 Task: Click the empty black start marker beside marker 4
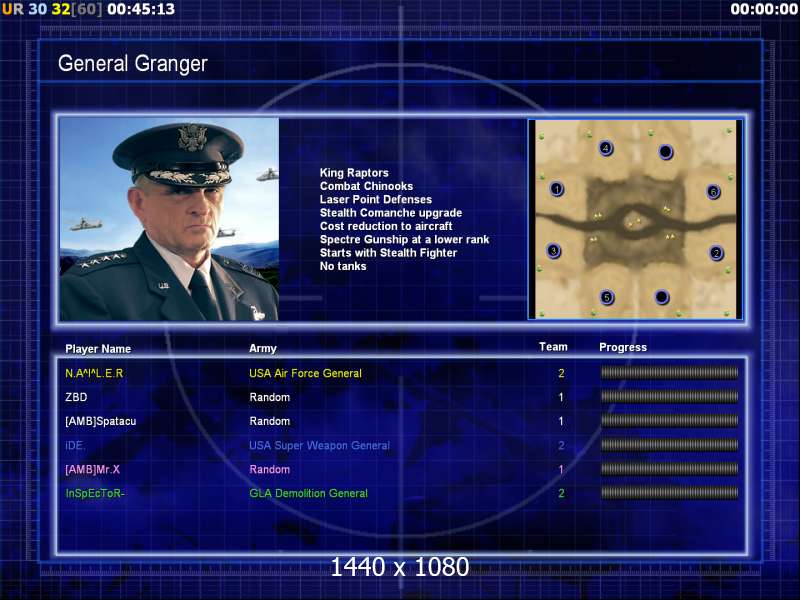[665, 152]
